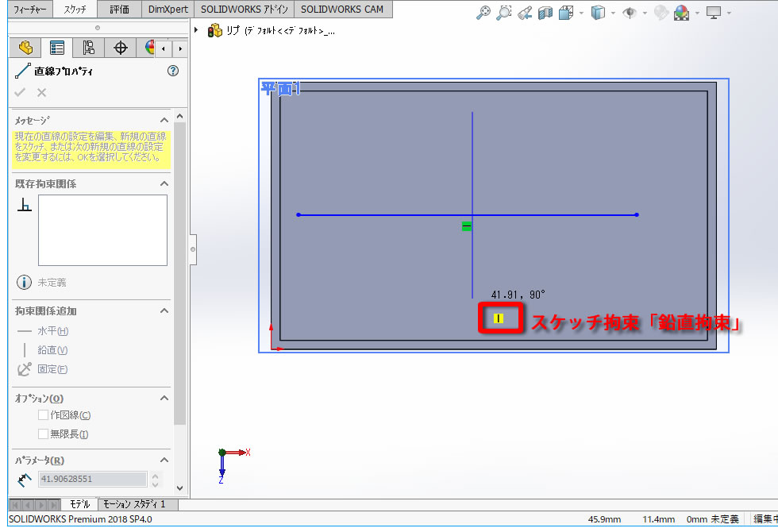The image size is (778, 532).
Task: Click the property panel scrollbar down arrow
Action: pyautogui.click(x=179, y=488)
